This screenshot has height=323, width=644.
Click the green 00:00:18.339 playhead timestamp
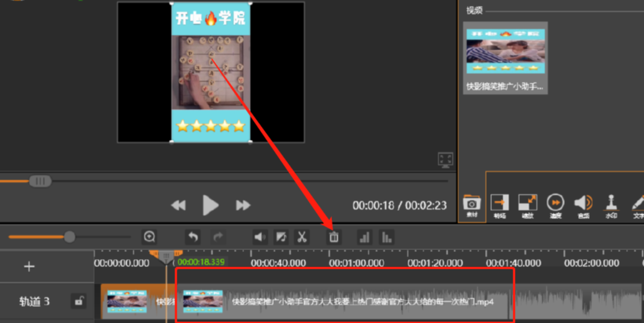[x=201, y=262]
